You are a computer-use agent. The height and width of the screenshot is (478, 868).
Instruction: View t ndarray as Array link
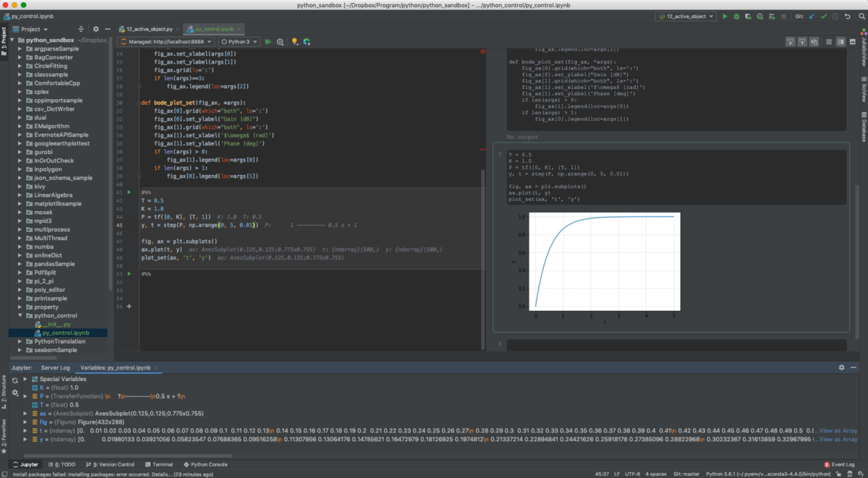[x=840, y=430]
